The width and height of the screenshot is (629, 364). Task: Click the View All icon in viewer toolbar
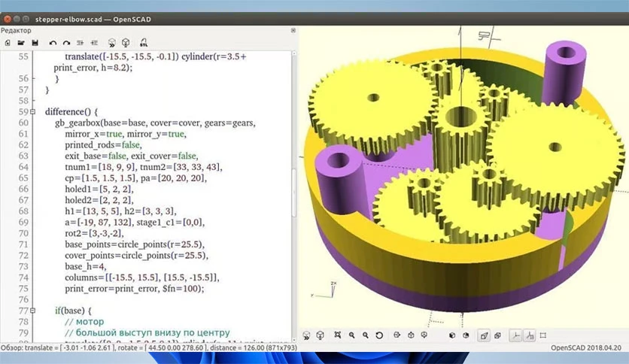coord(338,335)
